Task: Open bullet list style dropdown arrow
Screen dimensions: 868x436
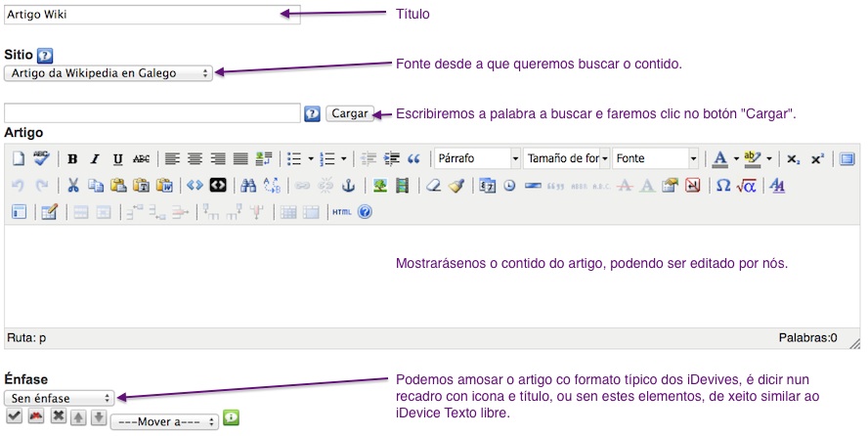Action: [x=311, y=159]
